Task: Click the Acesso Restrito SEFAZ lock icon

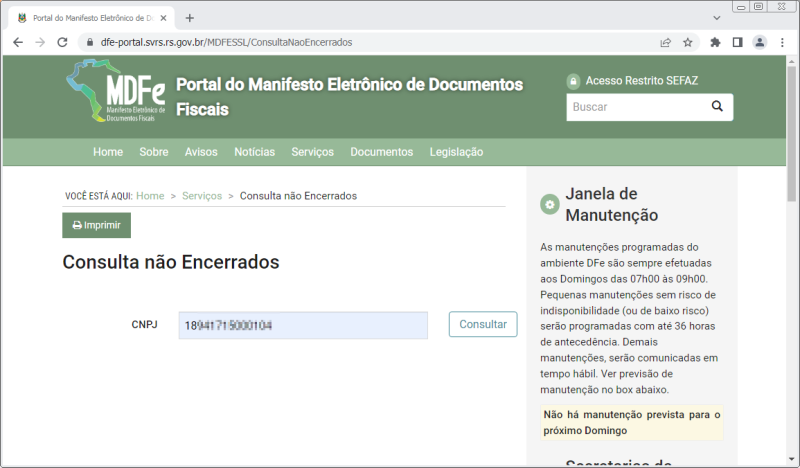Action: coord(573,81)
